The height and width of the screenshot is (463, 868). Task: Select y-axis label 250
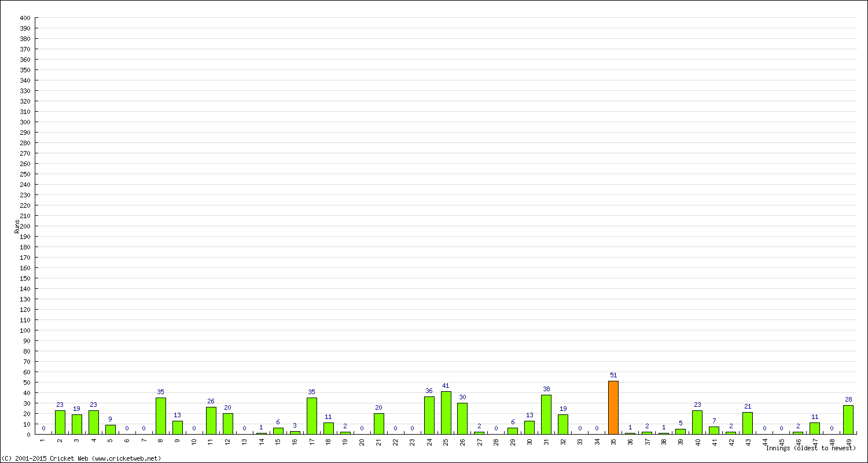click(24, 174)
